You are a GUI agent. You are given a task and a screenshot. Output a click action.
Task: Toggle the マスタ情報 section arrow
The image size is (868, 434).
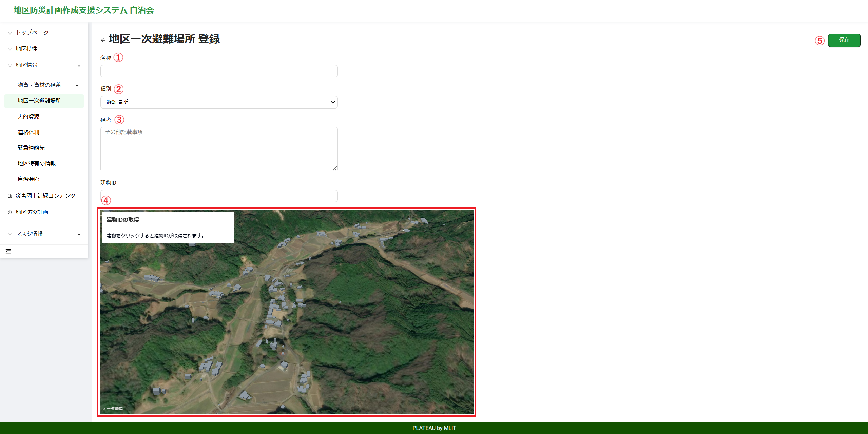pos(79,234)
